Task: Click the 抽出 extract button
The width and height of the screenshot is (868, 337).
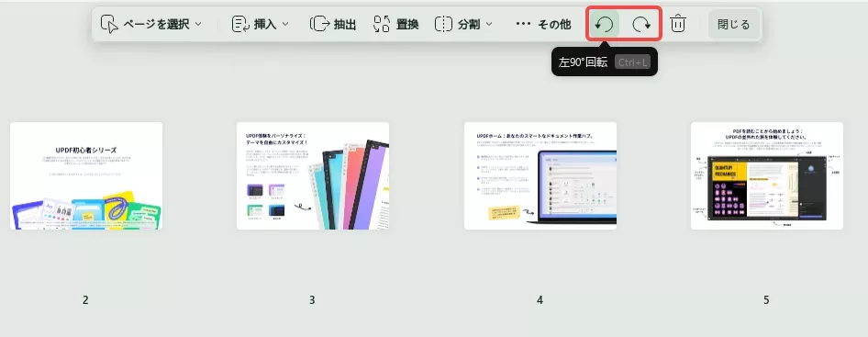Action: click(333, 24)
